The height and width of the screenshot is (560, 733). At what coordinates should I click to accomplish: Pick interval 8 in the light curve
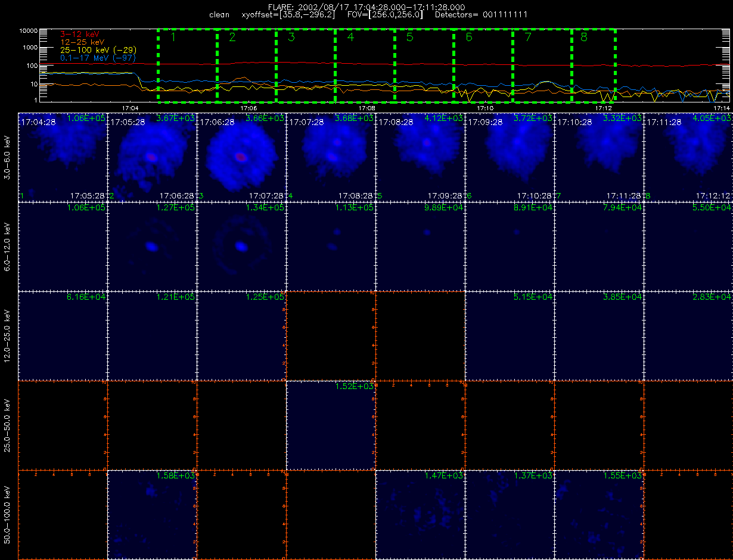(x=594, y=65)
